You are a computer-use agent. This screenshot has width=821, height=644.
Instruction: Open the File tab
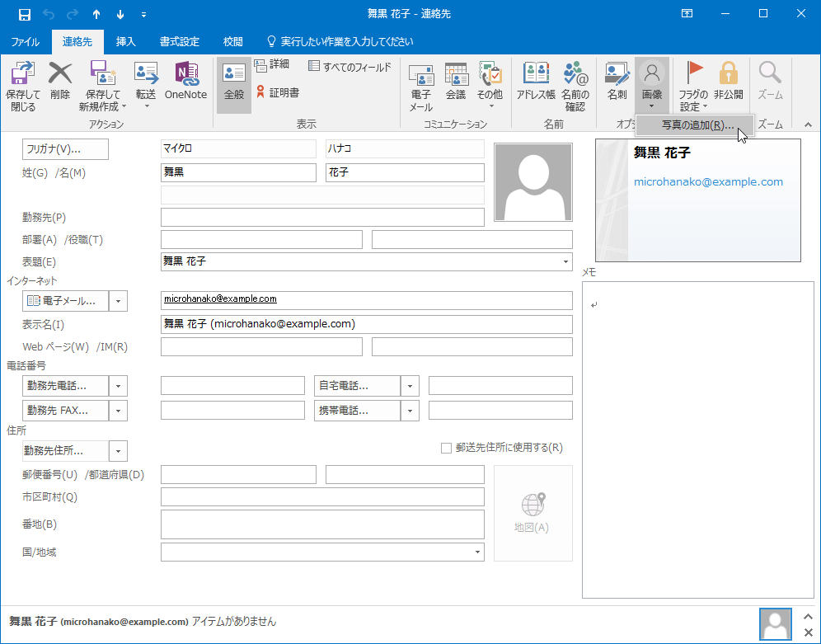pos(25,41)
